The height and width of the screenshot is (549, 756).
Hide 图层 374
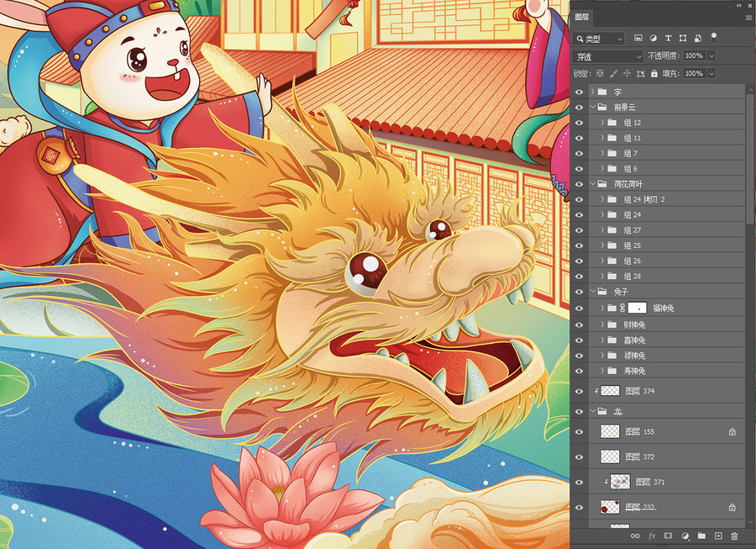pyautogui.click(x=579, y=391)
